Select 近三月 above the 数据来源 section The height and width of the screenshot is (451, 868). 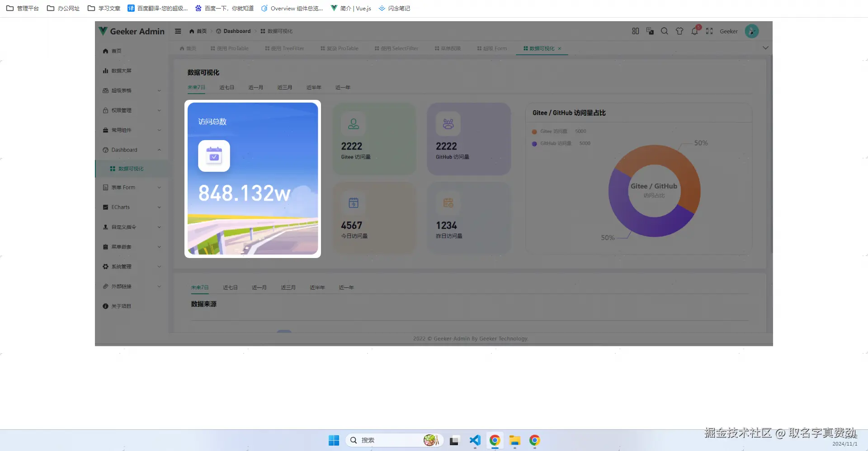click(x=288, y=287)
